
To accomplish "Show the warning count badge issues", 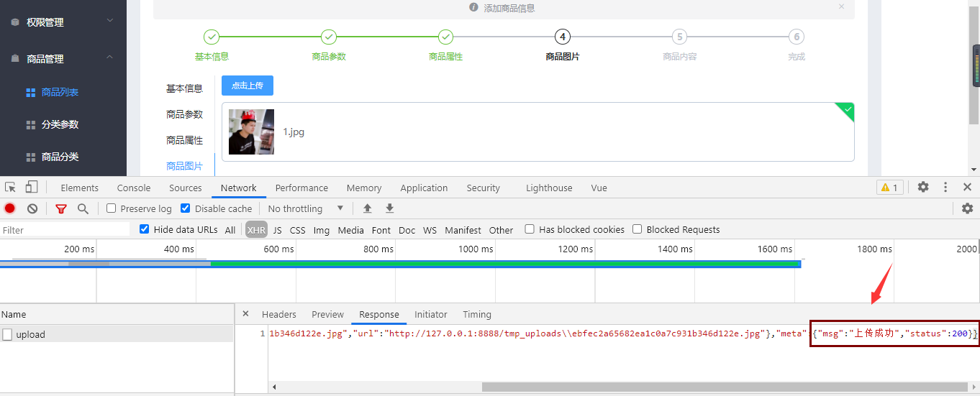I will [x=890, y=188].
